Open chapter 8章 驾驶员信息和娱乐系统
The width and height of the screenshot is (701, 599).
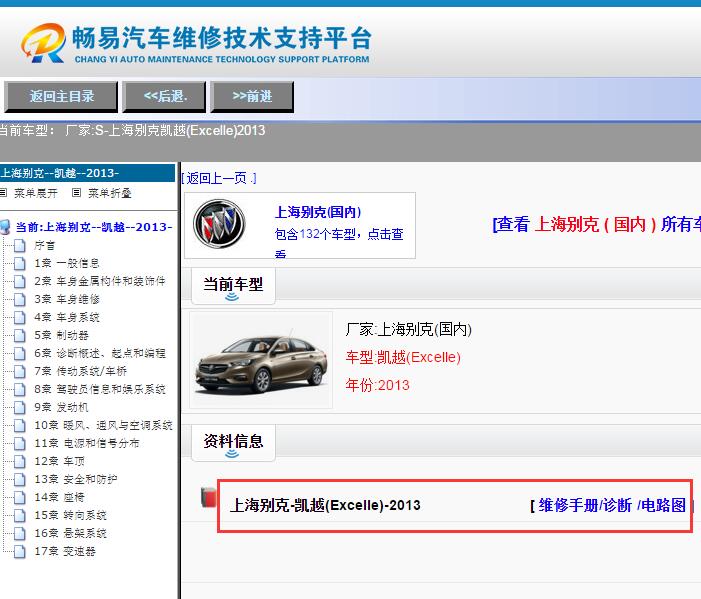pos(100,389)
